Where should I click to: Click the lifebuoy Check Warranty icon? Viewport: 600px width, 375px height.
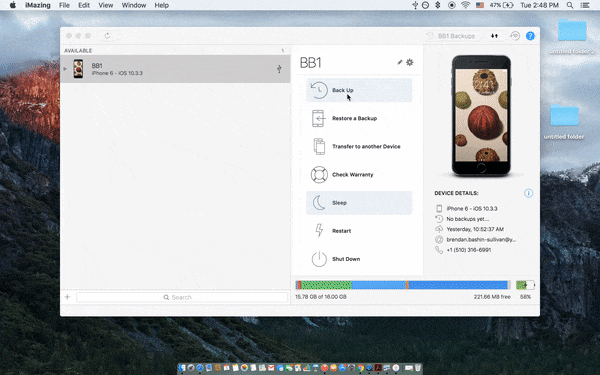[319, 175]
